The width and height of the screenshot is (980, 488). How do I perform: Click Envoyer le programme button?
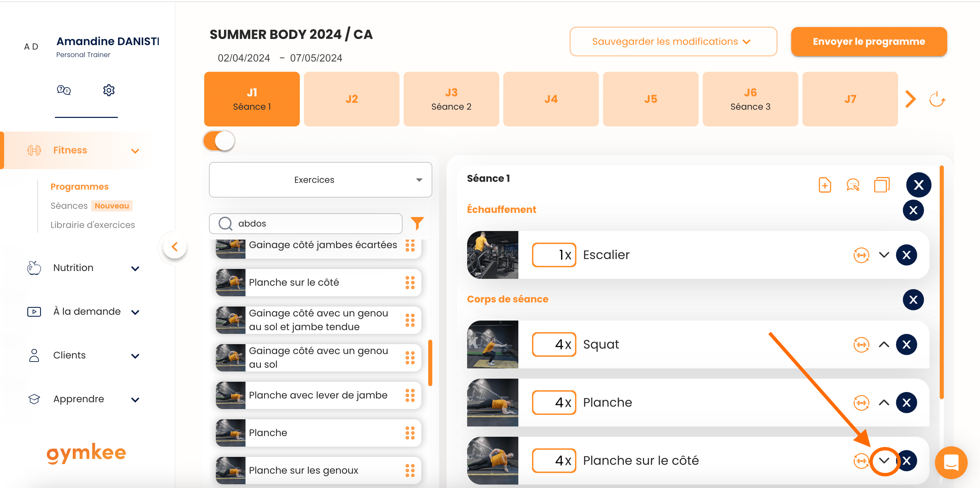[869, 41]
